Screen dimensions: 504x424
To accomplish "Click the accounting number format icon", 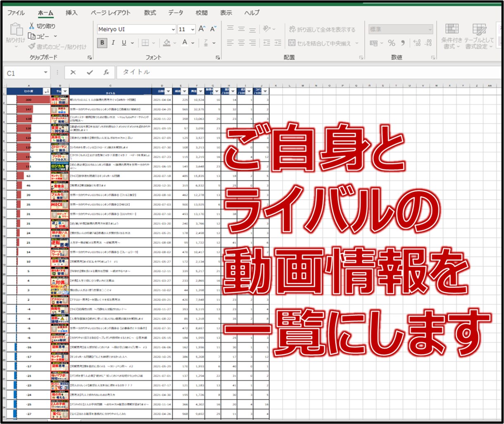I will [374, 43].
